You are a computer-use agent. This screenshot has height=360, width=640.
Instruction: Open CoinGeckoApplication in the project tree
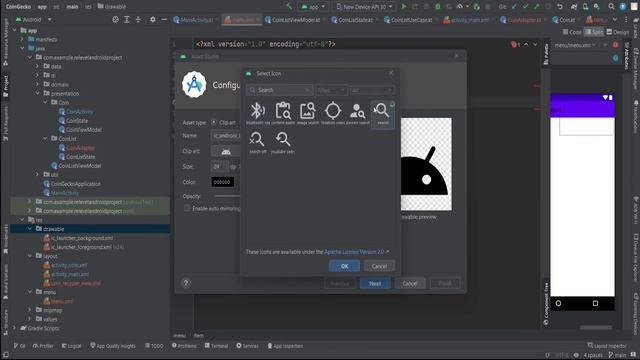[76, 184]
